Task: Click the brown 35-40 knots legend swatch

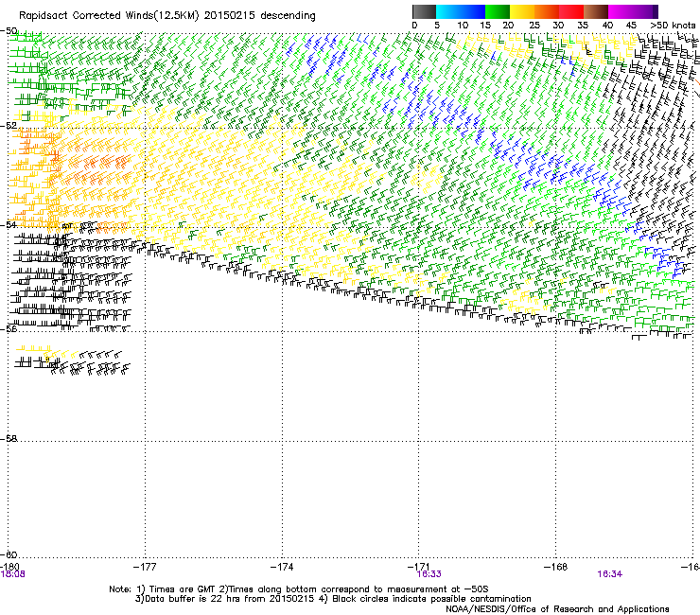Action: pyautogui.click(x=596, y=11)
